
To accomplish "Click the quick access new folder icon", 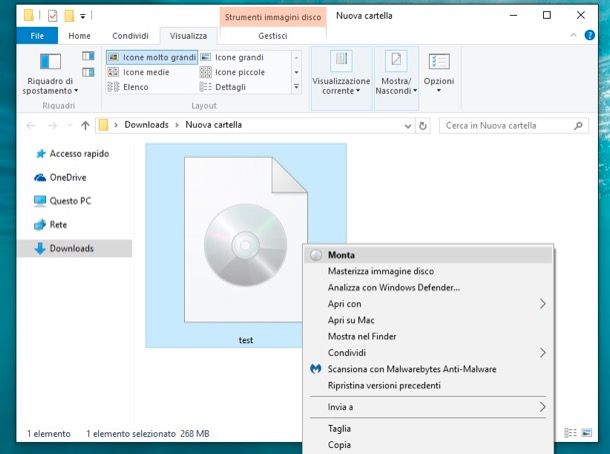I will (69, 16).
